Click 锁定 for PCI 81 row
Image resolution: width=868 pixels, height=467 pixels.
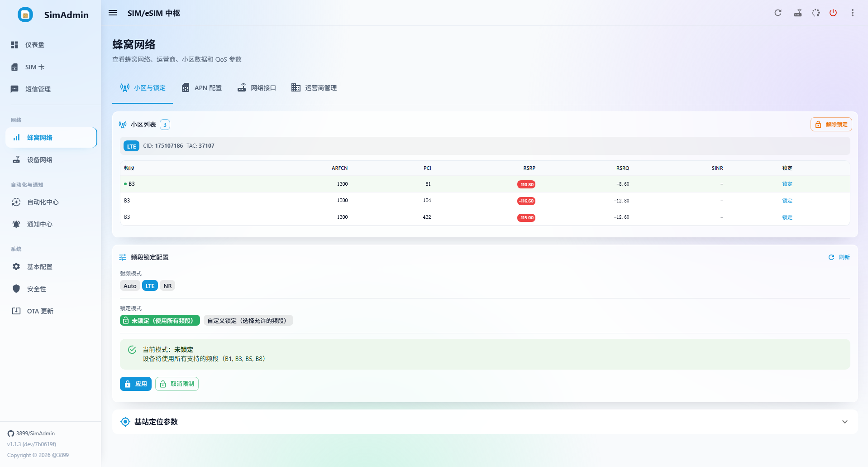coord(787,184)
